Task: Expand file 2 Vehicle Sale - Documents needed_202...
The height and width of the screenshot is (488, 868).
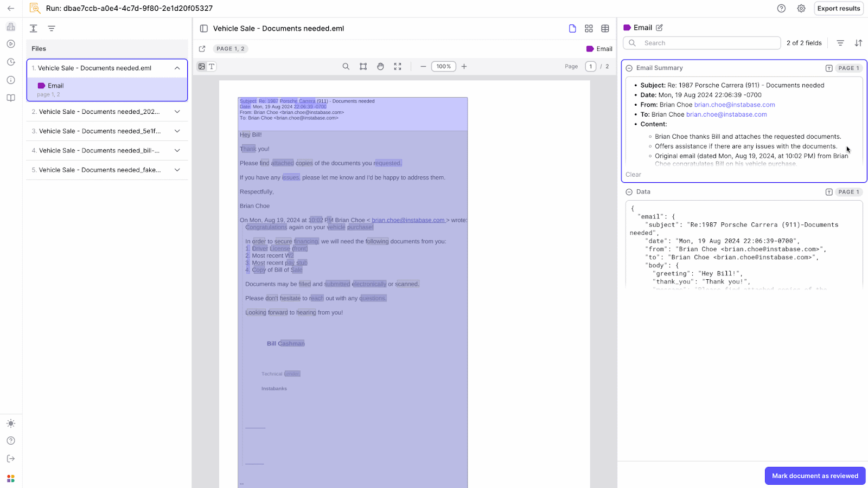Action: 177,112
